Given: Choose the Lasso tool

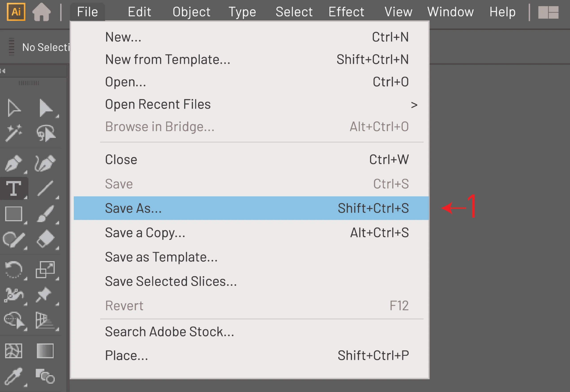Looking at the screenshot, I should (46, 133).
